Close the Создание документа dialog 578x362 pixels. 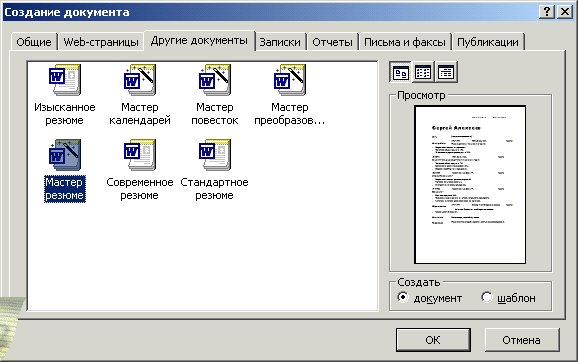565,12
